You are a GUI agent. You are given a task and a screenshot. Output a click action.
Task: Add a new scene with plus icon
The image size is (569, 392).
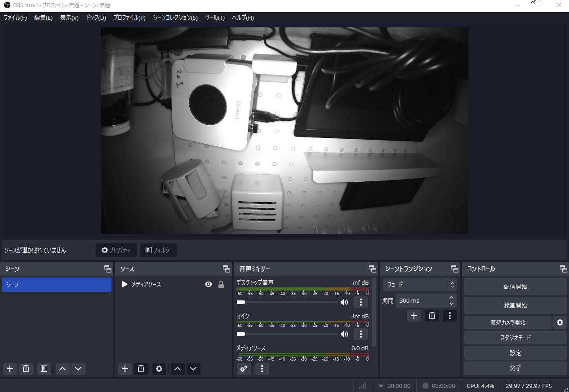point(10,369)
